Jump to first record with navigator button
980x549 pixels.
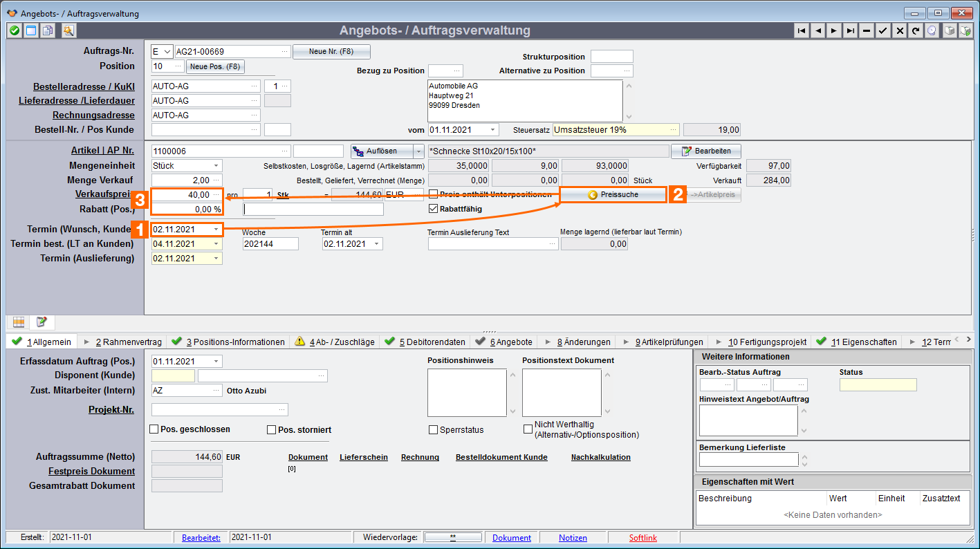point(802,30)
